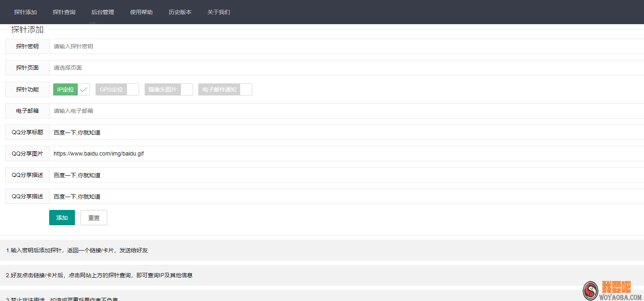Enable the 摄像头图片 checkbox

[168, 89]
